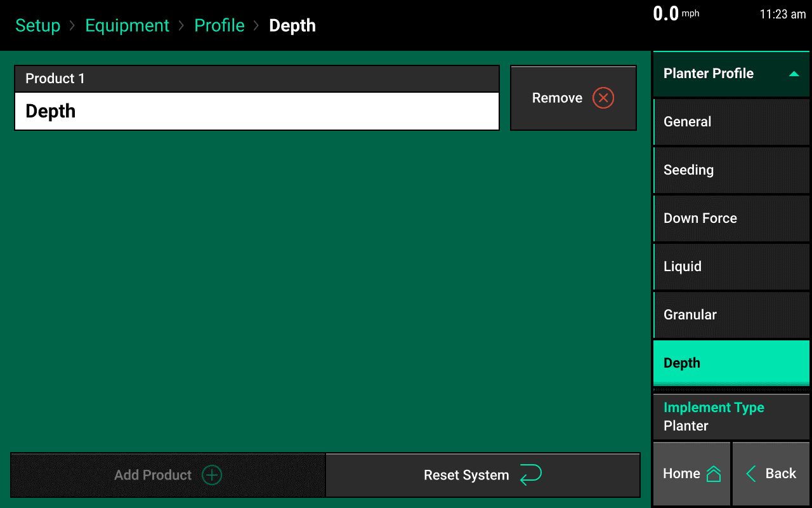Click the Remove button label text
The image size is (812, 508).
pos(557,98)
